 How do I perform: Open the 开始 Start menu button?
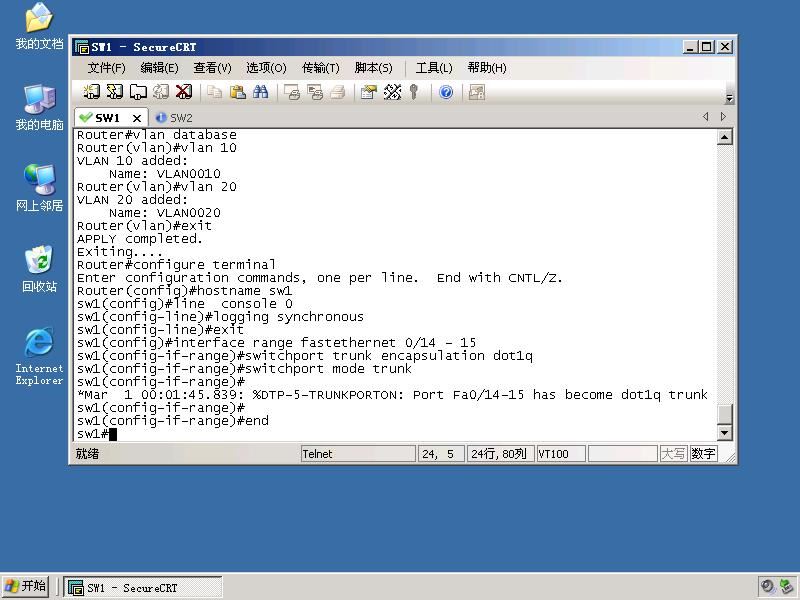point(26,586)
